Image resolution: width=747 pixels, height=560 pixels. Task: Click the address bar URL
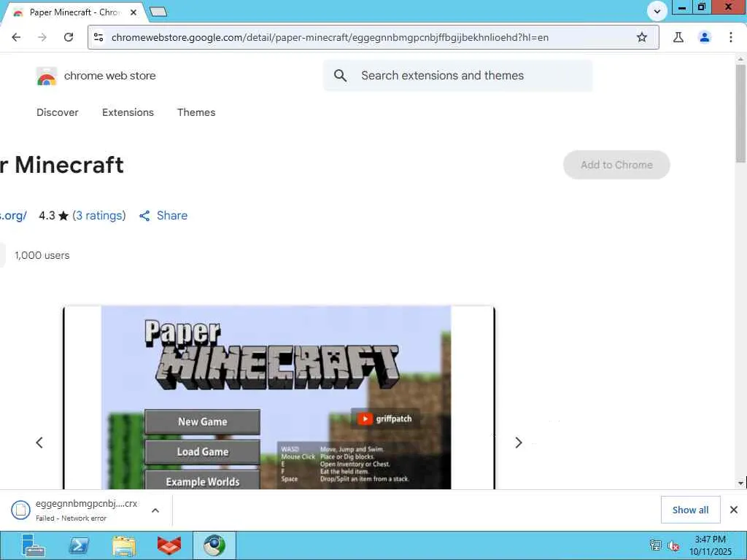[330, 37]
